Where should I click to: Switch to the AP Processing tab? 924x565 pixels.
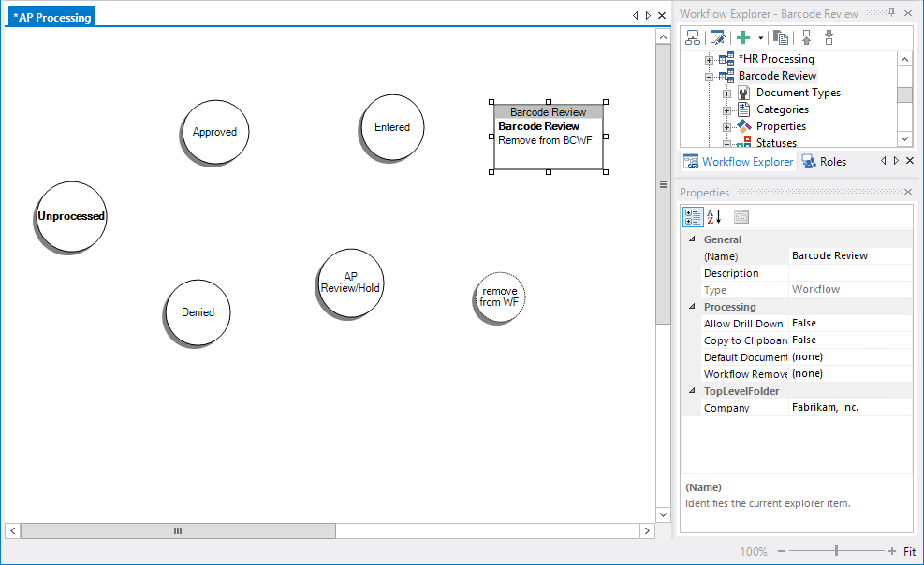(51, 17)
